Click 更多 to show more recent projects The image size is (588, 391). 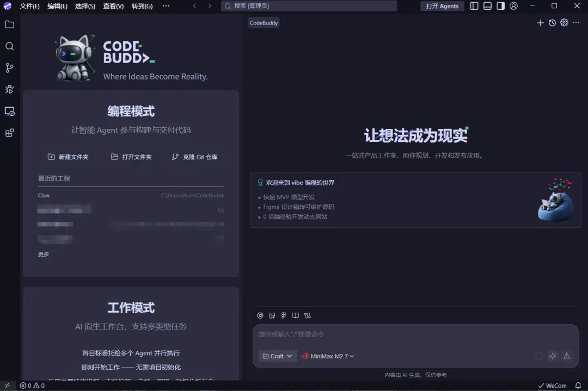tap(44, 255)
